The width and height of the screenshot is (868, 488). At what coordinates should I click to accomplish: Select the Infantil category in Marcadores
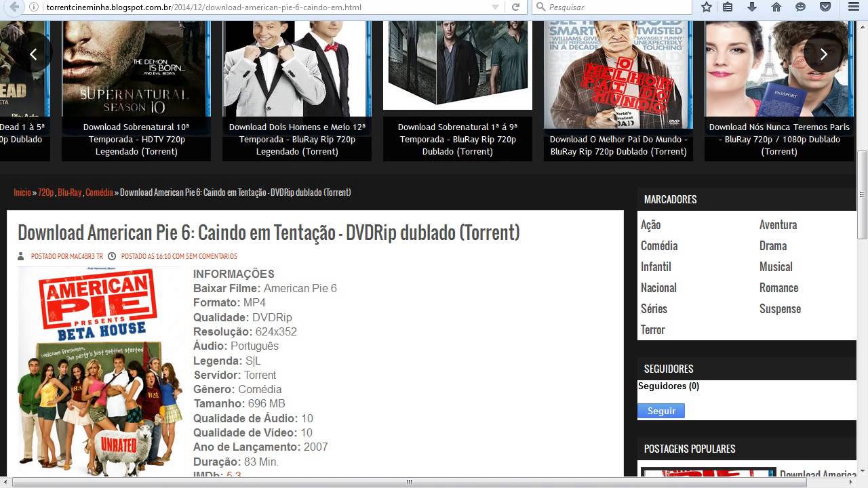coord(656,266)
